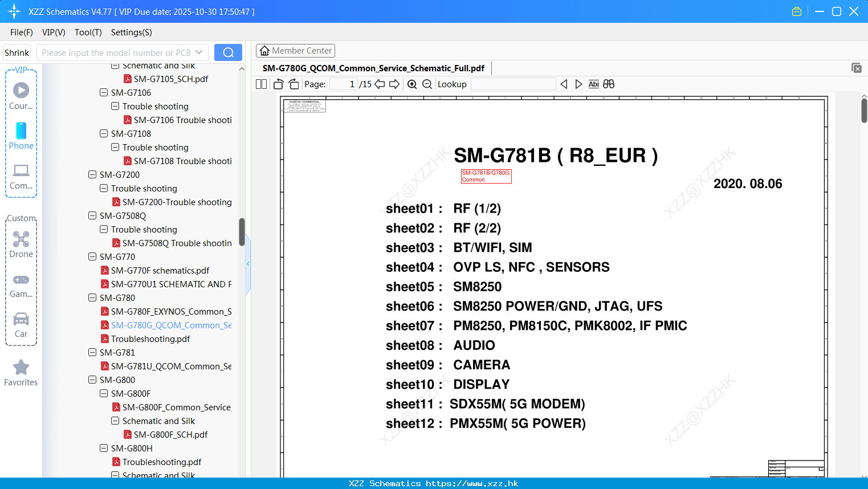Open Favorites star icon

tap(21, 373)
